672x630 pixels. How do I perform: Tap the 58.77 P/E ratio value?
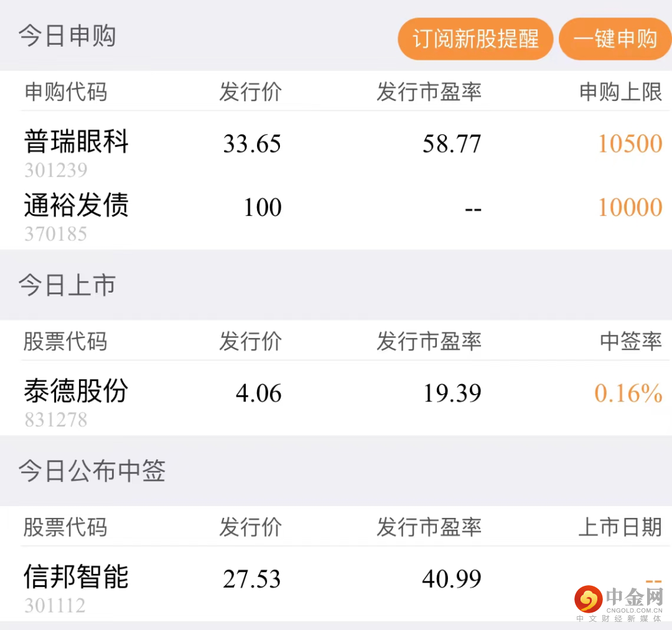(x=452, y=144)
